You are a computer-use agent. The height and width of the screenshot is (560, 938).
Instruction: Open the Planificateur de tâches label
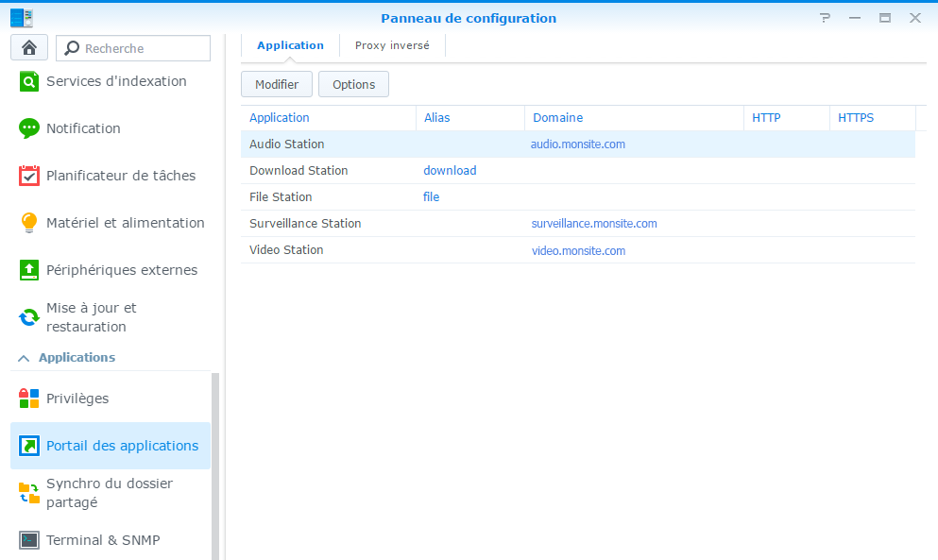click(121, 176)
